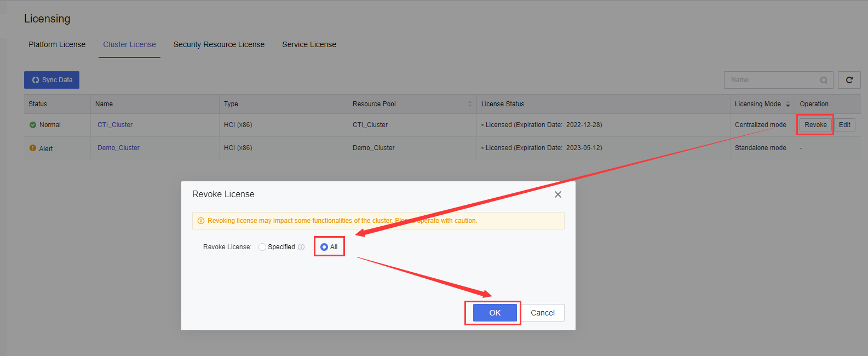The image size is (868, 356).
Task: Click the magnifier icon in Name search
Action: pyautogui.click(x=824, y=81)
